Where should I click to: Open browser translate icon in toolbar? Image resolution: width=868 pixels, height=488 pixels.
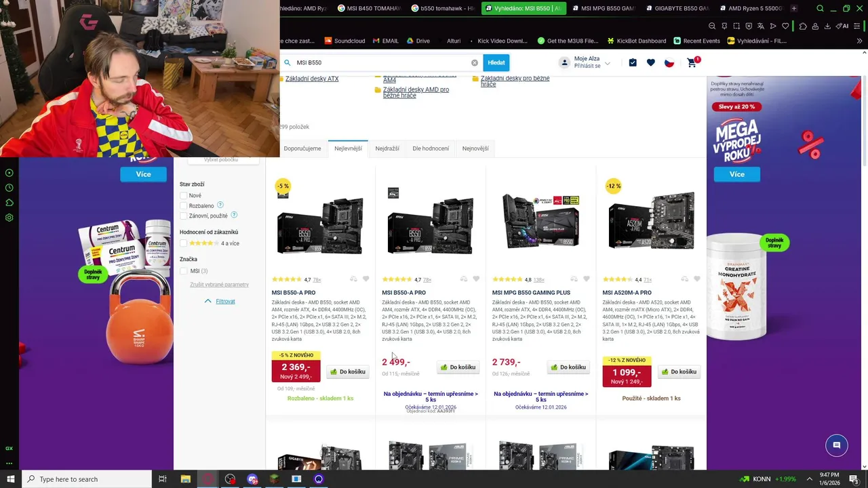click(x=761, y=26)
